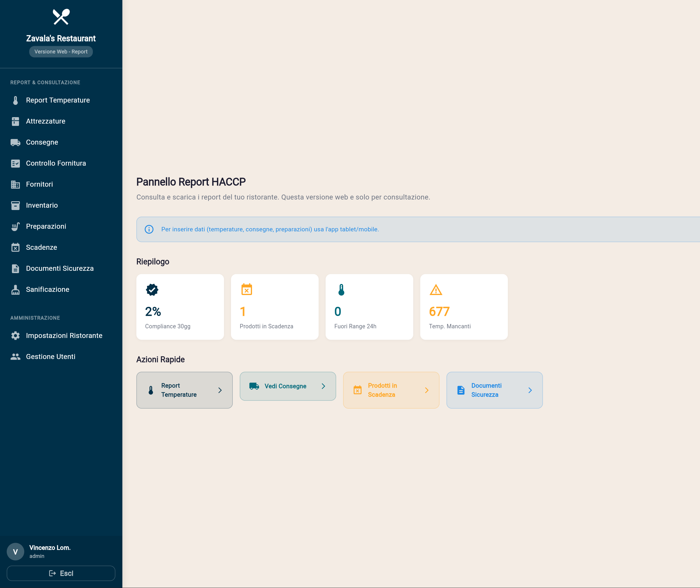Click the Attrezzature equipment icon in sidebar
The width and height of the screenshot is (700, 588).
click(x=15, y=121)
